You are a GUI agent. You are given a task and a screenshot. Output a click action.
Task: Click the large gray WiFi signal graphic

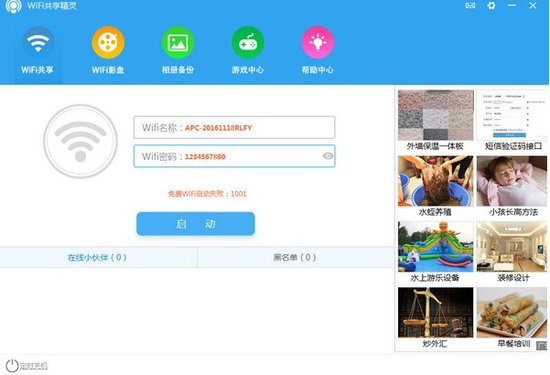80,141
